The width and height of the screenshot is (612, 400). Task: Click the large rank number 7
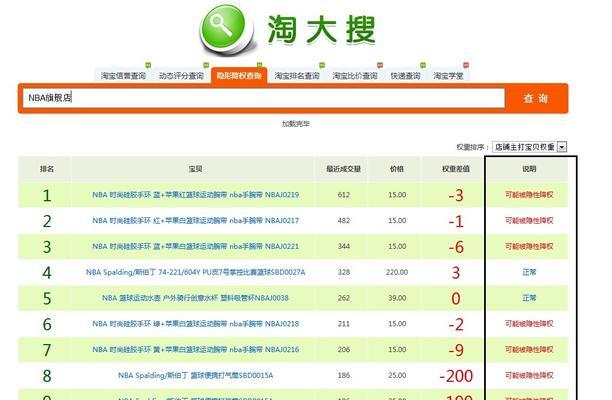pos(47,350)
